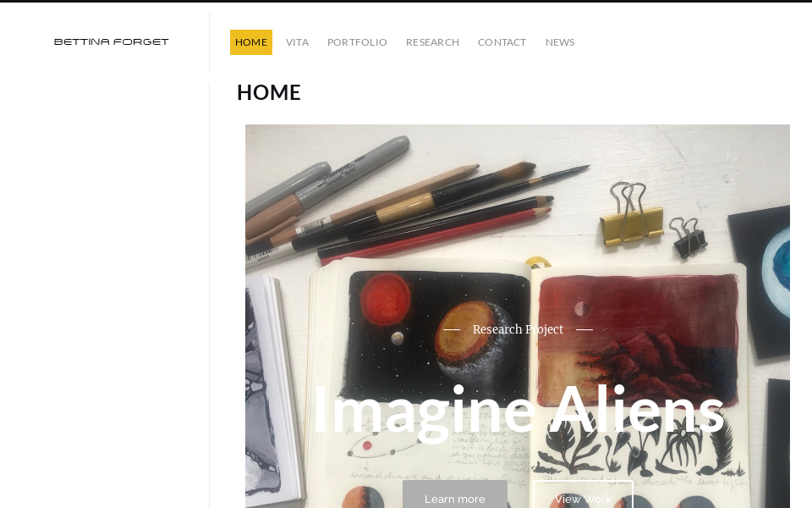Click the yellow binder clip in photo
This screenshot has height=508, width=812.
(631, 214)
